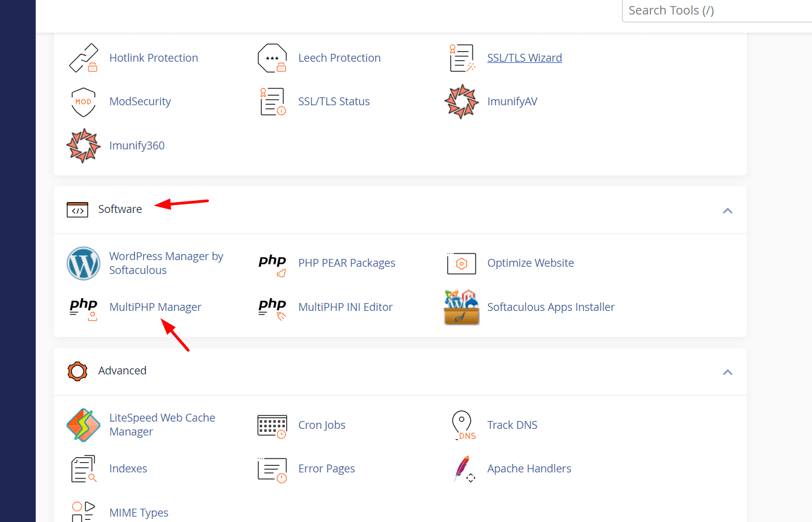Image resolution: width=812 pixels, height=522 pixels.
Task: Click the PHP PEAR Packages icon
Action: tap(272, 265)
